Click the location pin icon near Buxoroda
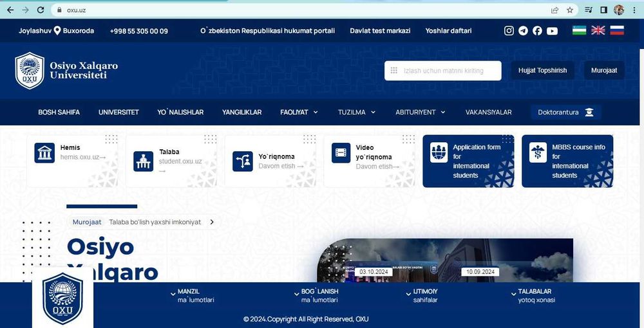 [57, 31]
